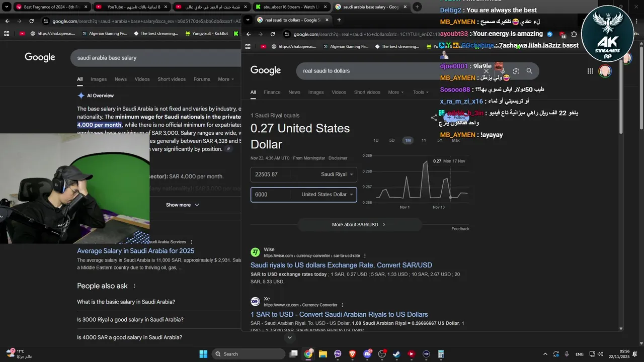Viewport: 644px width, 362px height.
Task: Switch to abu_abeer16 Stream tab
Action: coord(291,7)
